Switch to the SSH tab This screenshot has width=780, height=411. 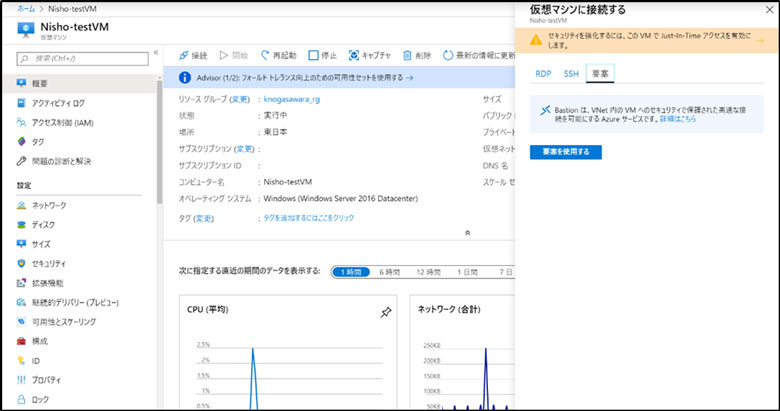(571, 73)
